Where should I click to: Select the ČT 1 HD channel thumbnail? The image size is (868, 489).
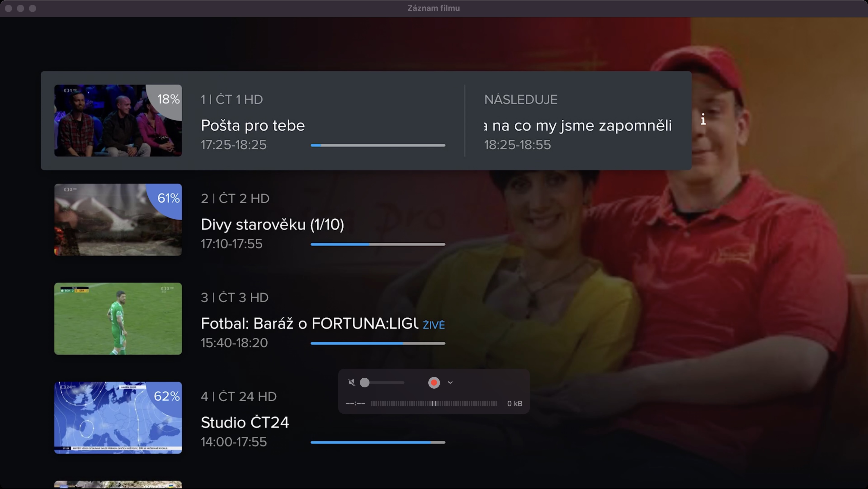coord(118,120)
